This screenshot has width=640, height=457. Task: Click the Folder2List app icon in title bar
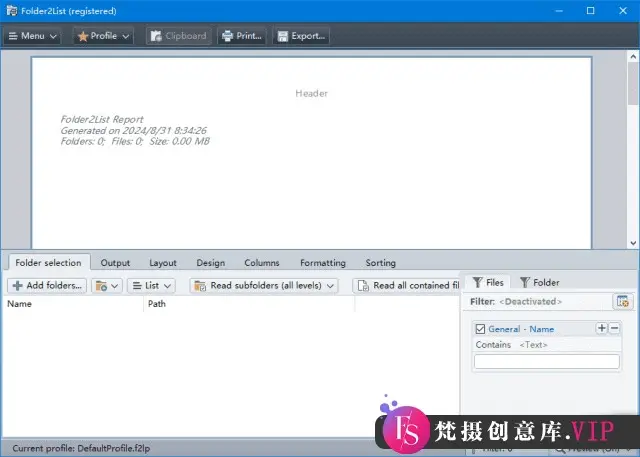coord(11,11)
